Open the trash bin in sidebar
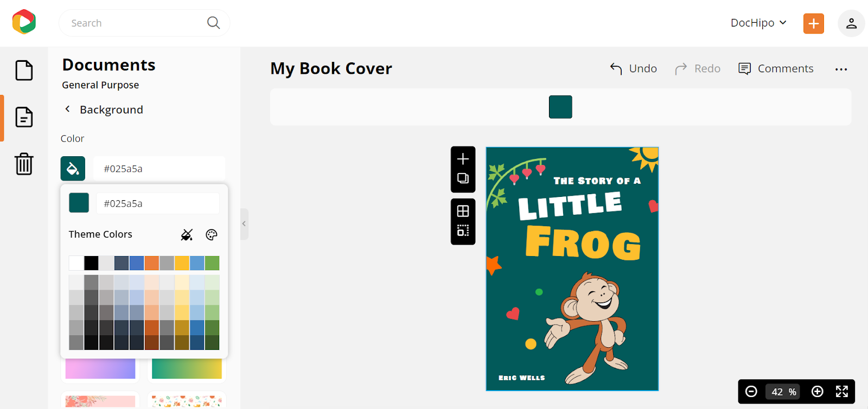The image size is (868, 409). coord(24,164)
